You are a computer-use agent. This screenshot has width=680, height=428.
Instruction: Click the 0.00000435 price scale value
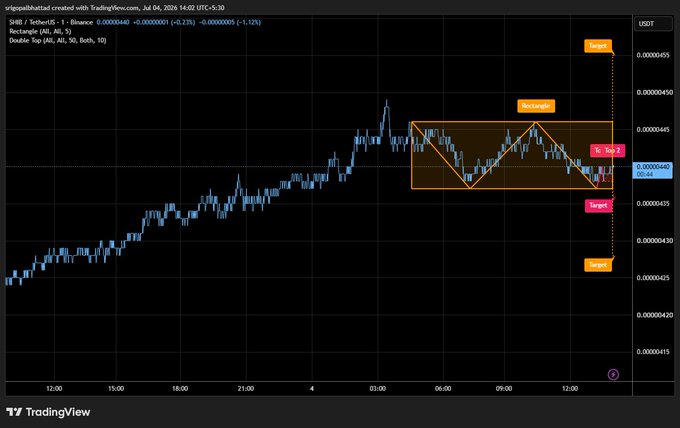coord(655,203)
